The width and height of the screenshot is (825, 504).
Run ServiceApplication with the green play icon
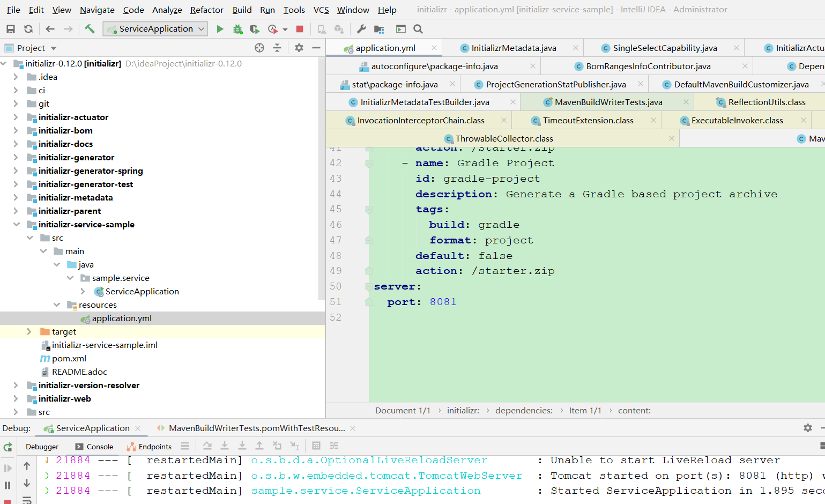point(220,29)
